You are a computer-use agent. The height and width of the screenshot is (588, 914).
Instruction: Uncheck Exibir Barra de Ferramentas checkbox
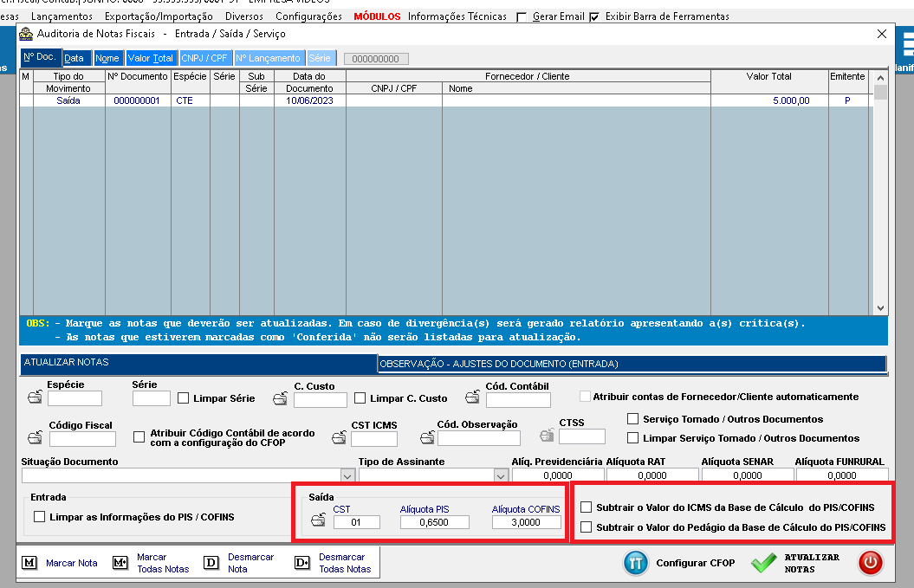594,17
